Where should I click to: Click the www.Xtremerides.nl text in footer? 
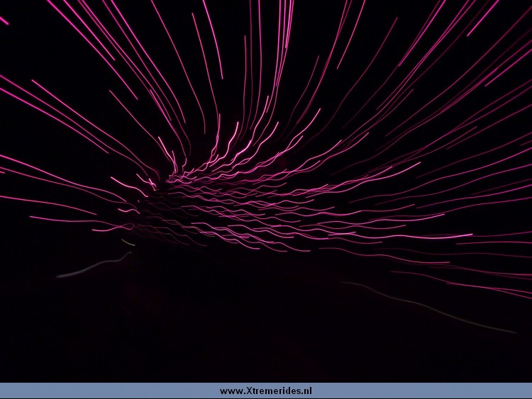(266, 391)
